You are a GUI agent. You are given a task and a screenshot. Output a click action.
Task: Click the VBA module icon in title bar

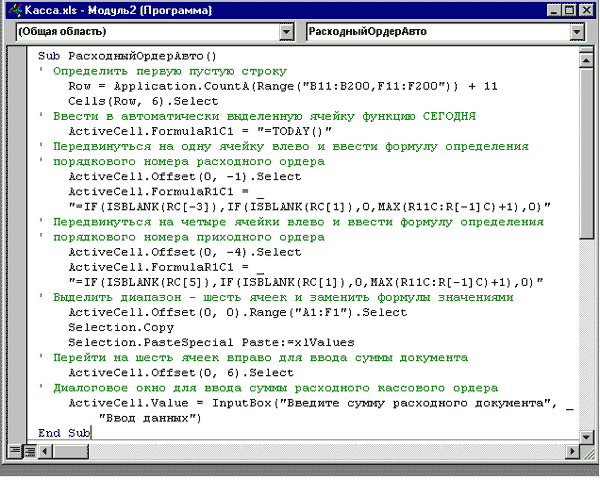[x=15, y=10]
